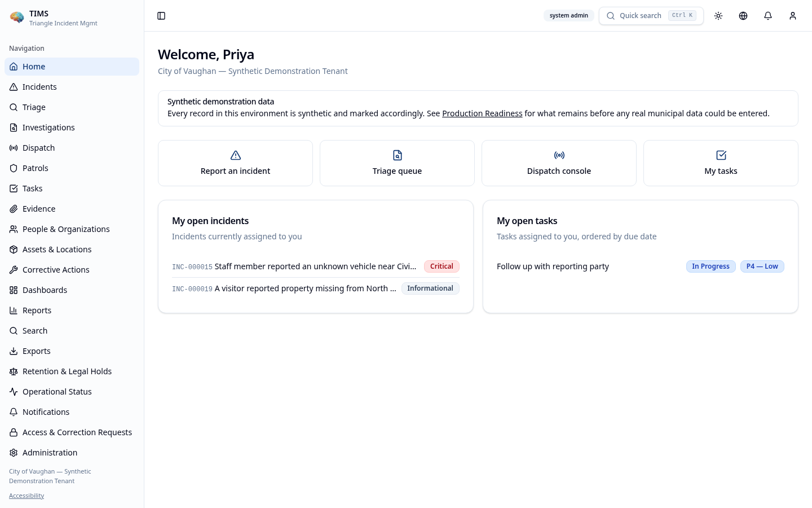The width and height of the screenshot is (812, 508).
Task: Click the Quick search field
Action: click(x=651, y=16)
